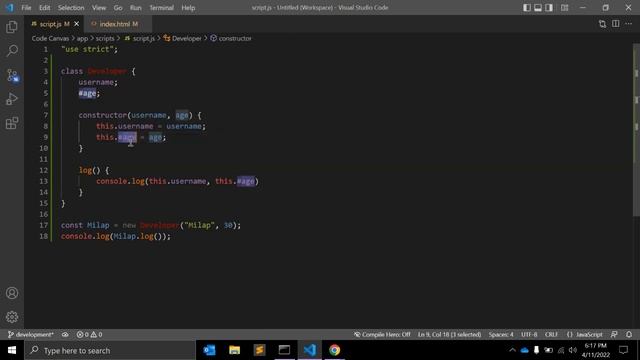Expand the Developer class breadcrumb
The height and width of the screenshot is (360, 640).
coord(182,38)
